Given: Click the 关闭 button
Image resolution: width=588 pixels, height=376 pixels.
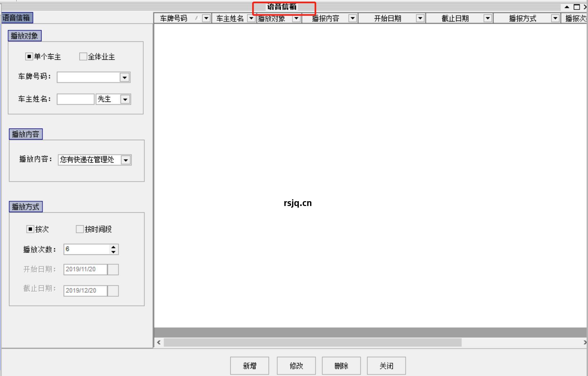Looking at the screenshot, I should [x=386, y=365].
